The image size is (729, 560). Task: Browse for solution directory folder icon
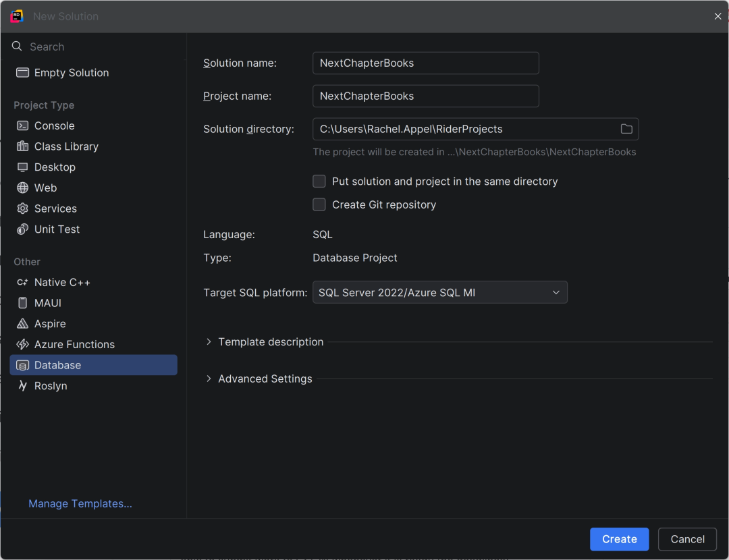pos(626,129)
